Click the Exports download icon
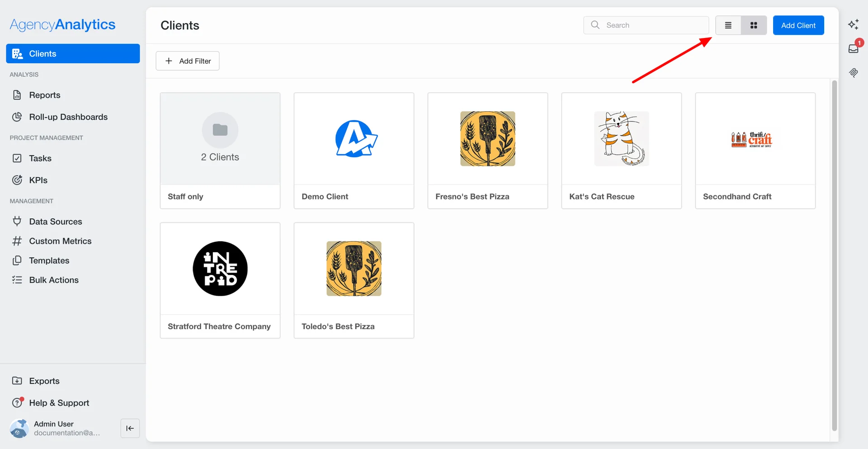This screenshot has height=449, width=868. click(17, 381)
